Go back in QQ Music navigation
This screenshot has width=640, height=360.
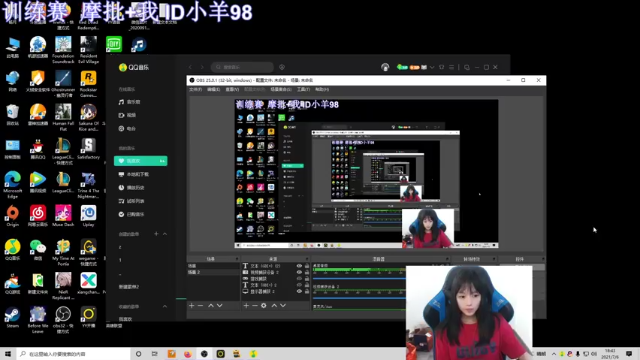point(190,67)
